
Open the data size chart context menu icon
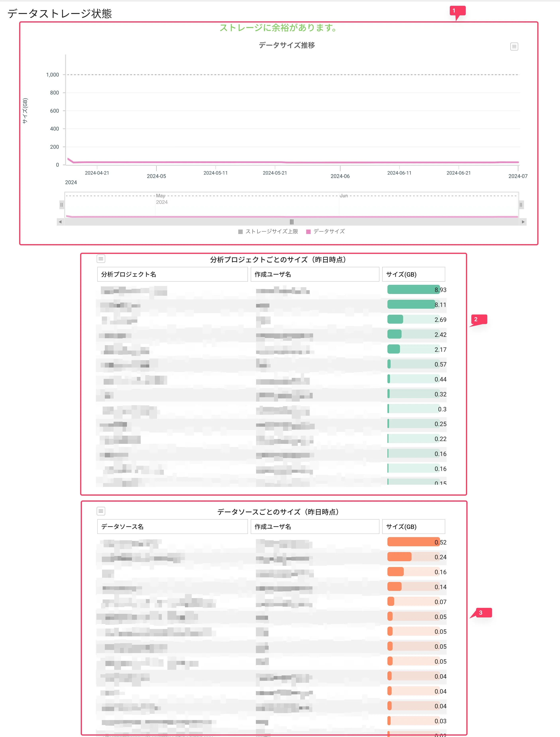pos(514,46)
